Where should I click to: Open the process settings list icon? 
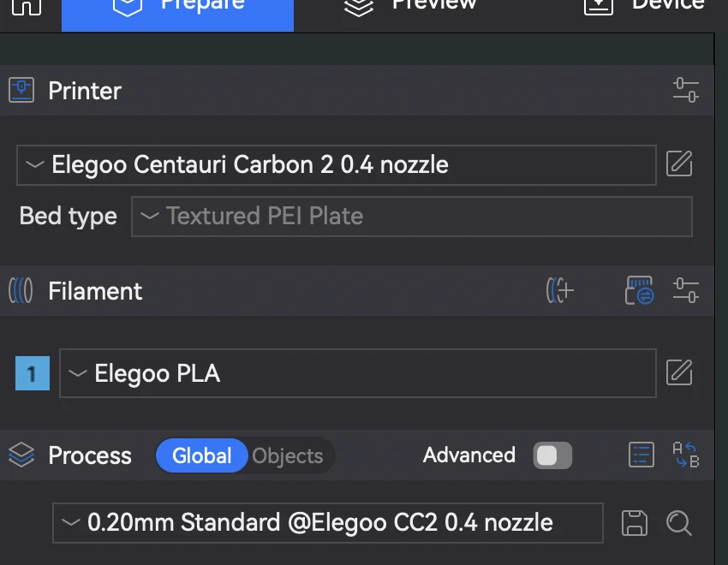641,455
